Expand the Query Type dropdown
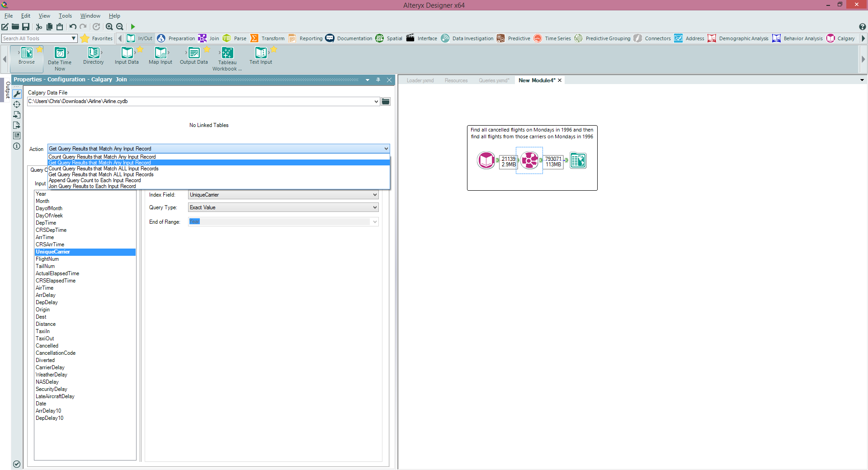The image size is (868, 470). click(375, 207)
